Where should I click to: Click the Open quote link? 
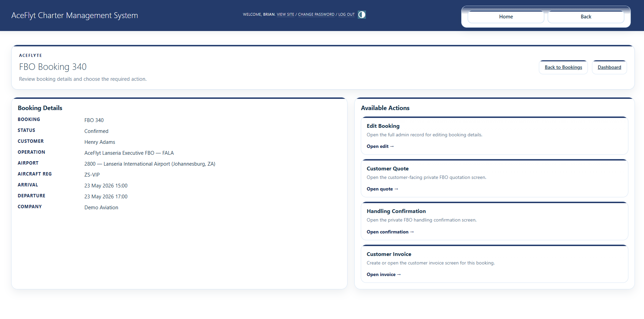point(382,189)
